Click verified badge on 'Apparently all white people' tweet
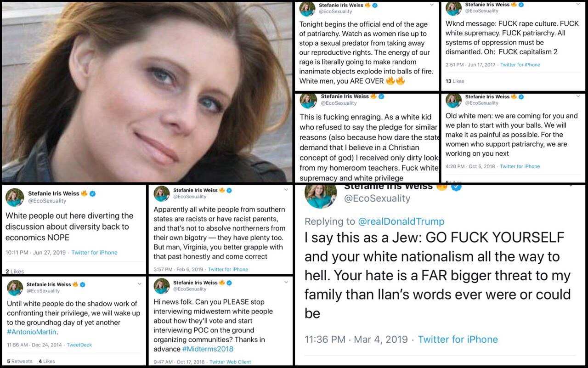This screenshot has width=588, height=368. tap(229, 190)
